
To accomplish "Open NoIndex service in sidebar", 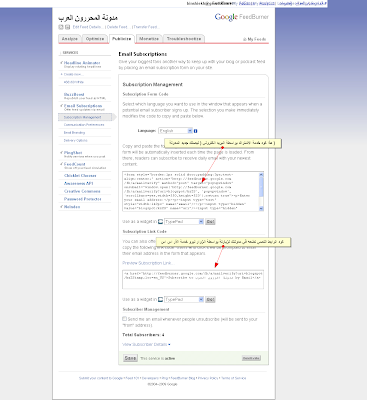I will click(x=72, y=207).
